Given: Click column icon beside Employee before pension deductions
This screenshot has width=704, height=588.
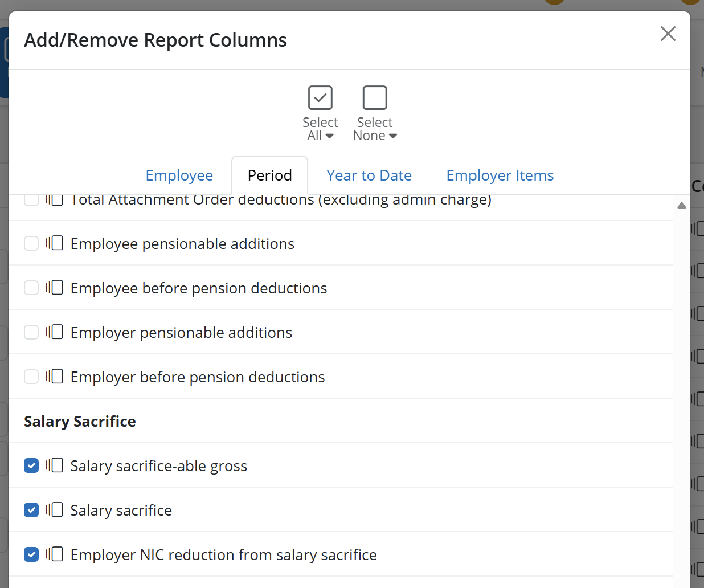Looking at the screenshot, I should pyautogui.click(x=55, y=288).
